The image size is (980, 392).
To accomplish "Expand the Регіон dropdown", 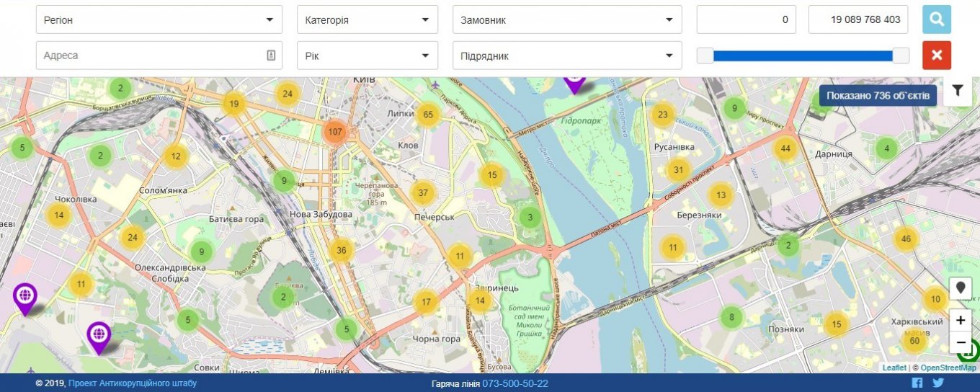I will (159, 19).
